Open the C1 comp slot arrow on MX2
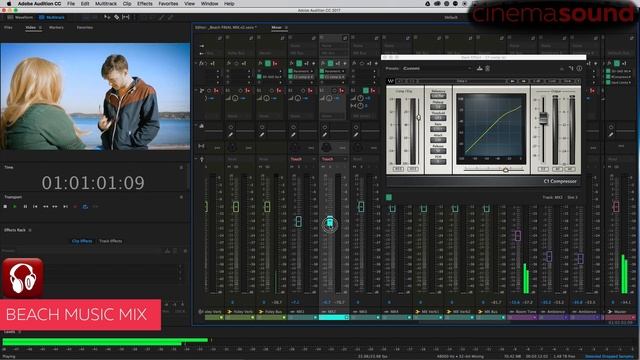Viewport: 640px width, 360px height. tap(344, 76)
